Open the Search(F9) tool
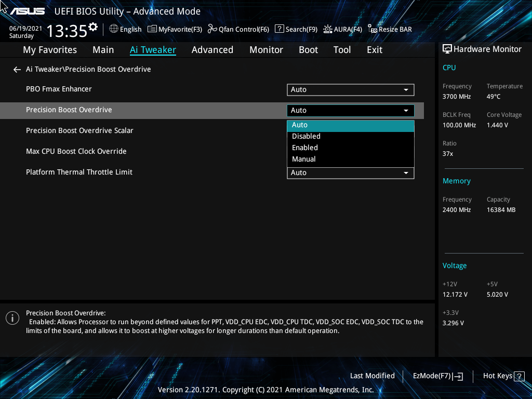Screen dimensions: 532x399 point(296,29)
